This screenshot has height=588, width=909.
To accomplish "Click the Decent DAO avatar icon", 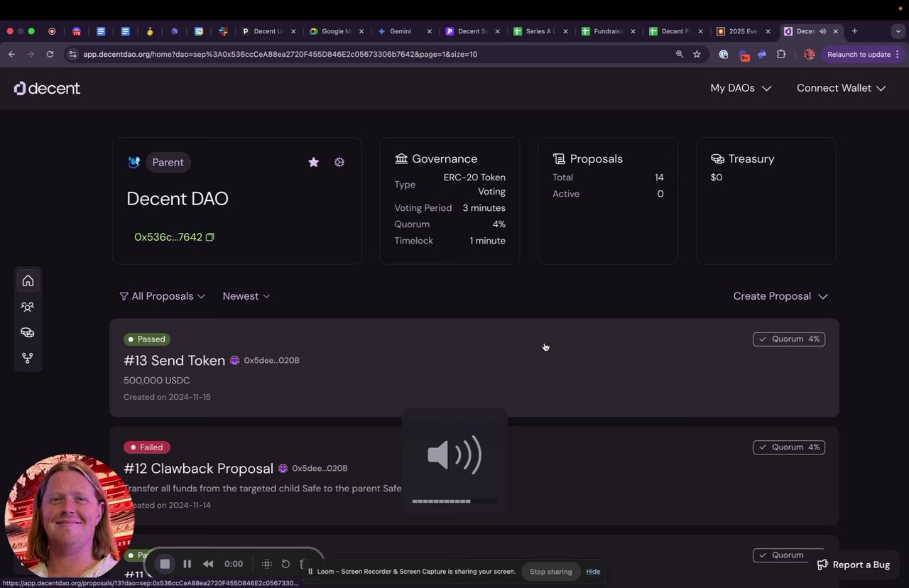I will pyautogui.click(x=134, y=162).
